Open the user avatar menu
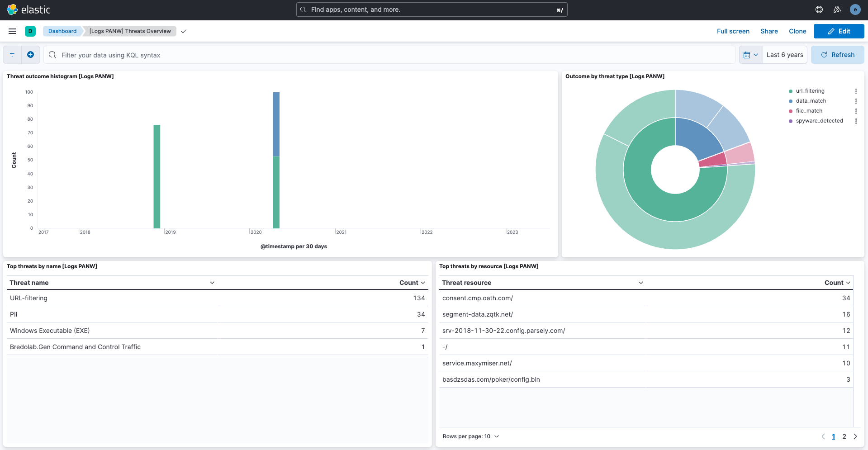The width and height of the screenshot is (868, 450). click(855, 9)
